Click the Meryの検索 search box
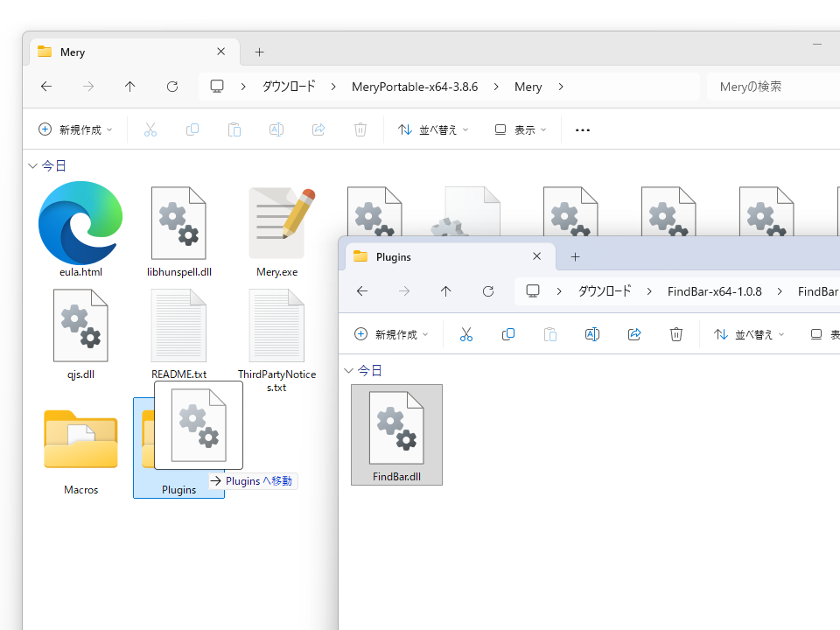Screen dimensions: 840x630 773,87
